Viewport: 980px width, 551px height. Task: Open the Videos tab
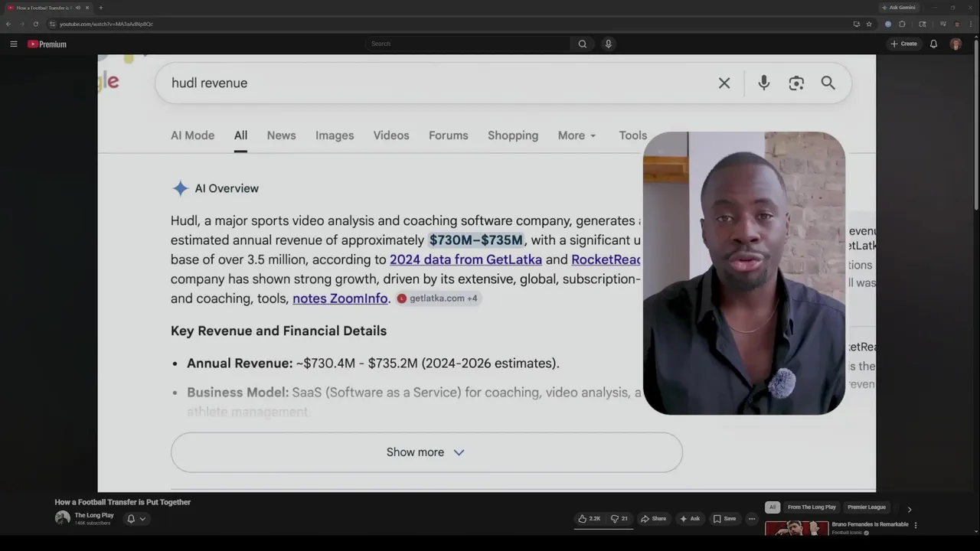(x=391, y=135)
